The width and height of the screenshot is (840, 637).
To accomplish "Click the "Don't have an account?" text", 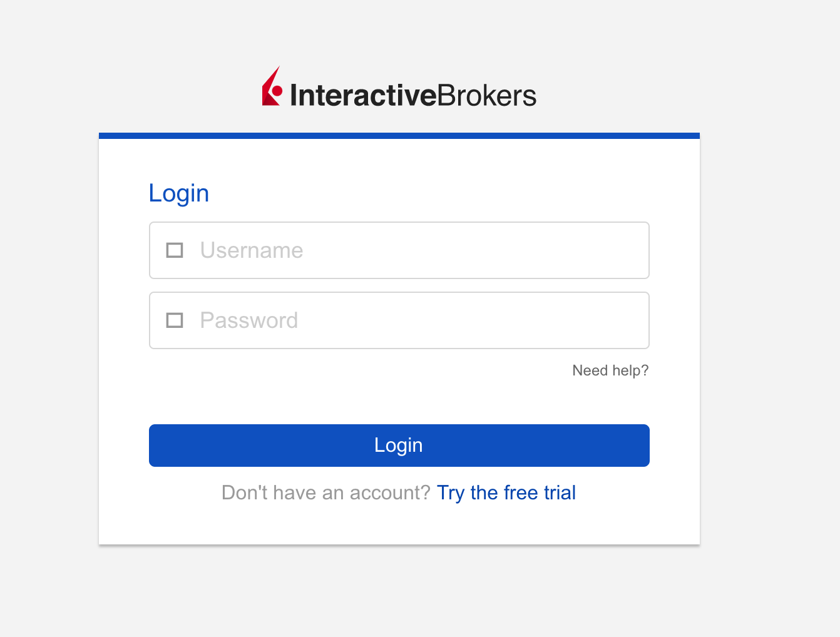I will tap(326, 492).
